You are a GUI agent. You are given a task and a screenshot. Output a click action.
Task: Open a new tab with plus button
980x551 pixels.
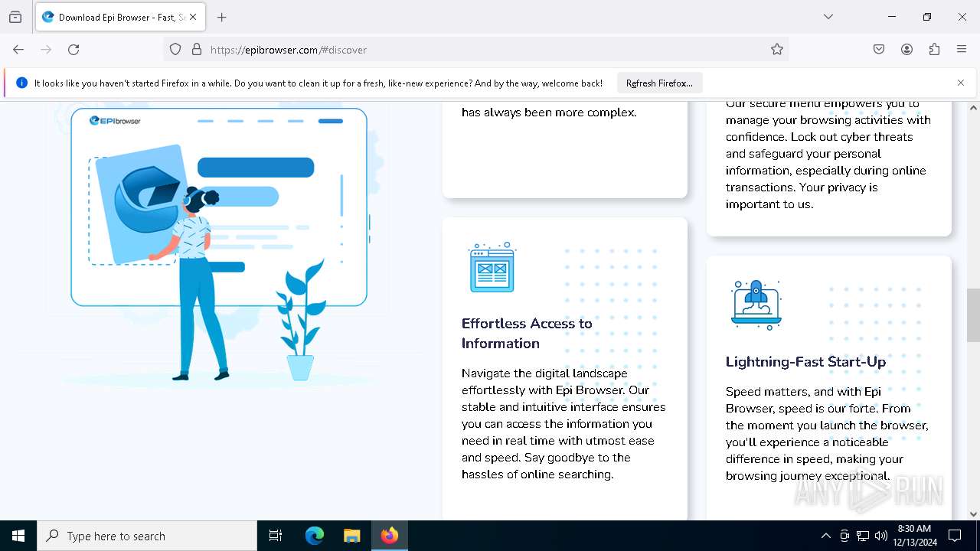click(x=222, y=17)
